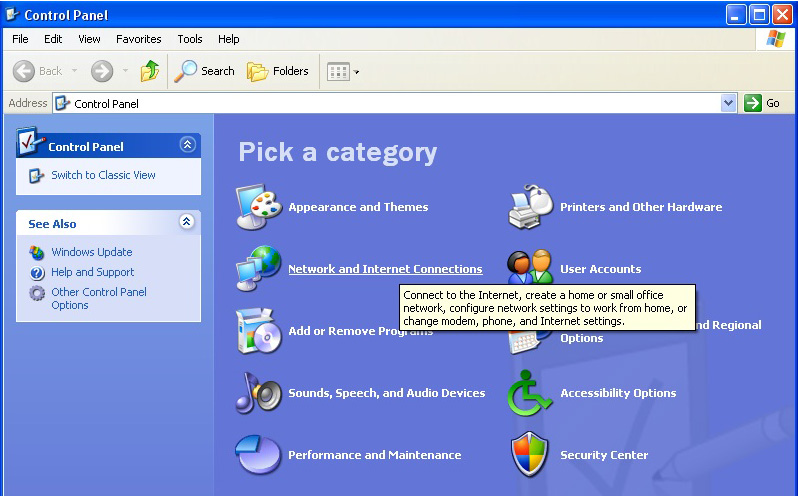The image size is (798, 496).
Task: Open the Add or Remove Programs CD icon
Action: (x=259, y=331)
